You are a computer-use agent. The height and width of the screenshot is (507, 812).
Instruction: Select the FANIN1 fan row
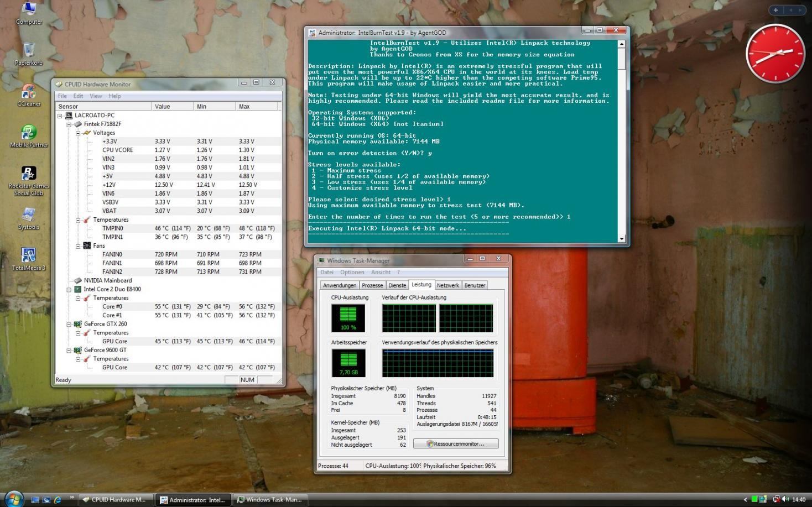click(168, 263)
